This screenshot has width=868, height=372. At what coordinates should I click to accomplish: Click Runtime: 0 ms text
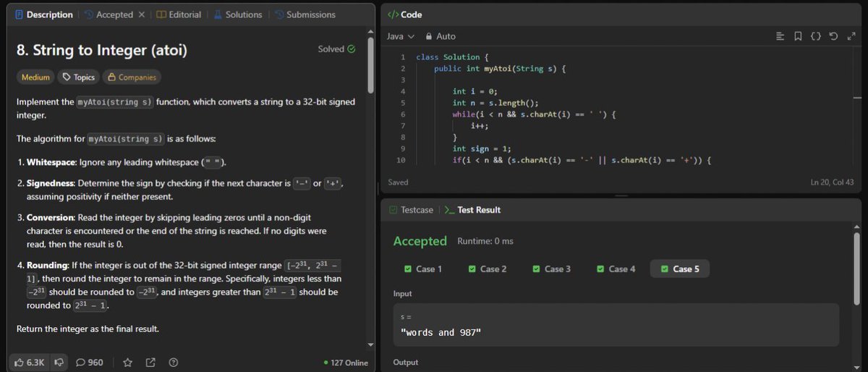tap(485, 241)
